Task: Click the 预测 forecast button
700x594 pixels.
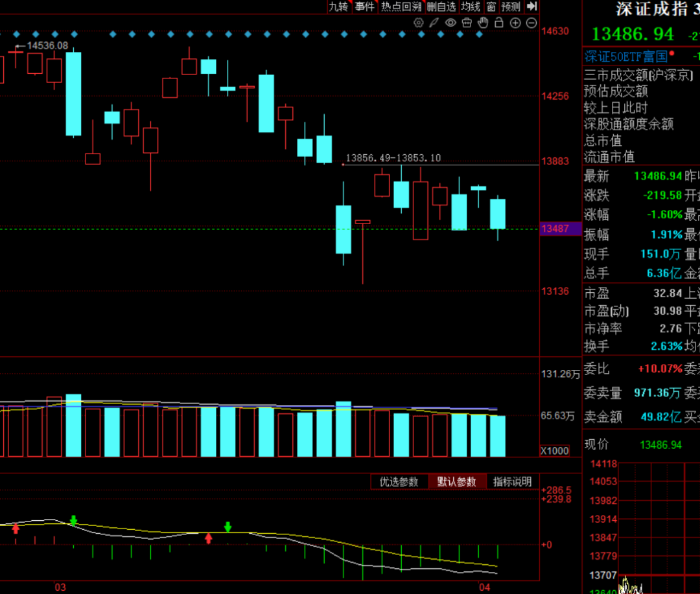Action: 511,6
